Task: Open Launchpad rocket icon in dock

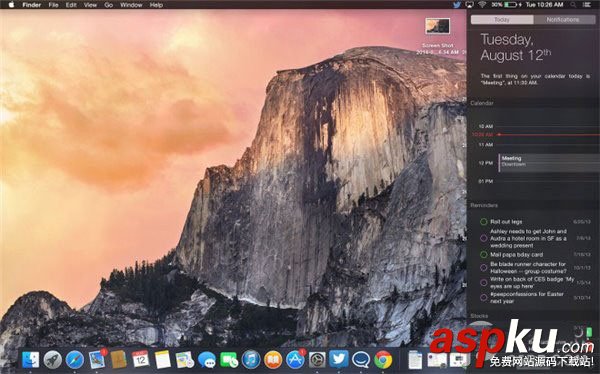Action: (52, 360)
